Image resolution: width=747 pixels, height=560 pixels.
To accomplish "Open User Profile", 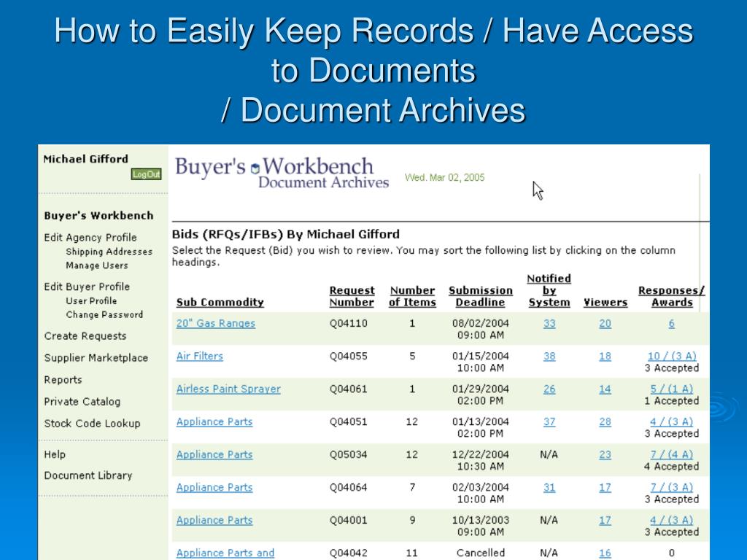I will pos(91,301).
